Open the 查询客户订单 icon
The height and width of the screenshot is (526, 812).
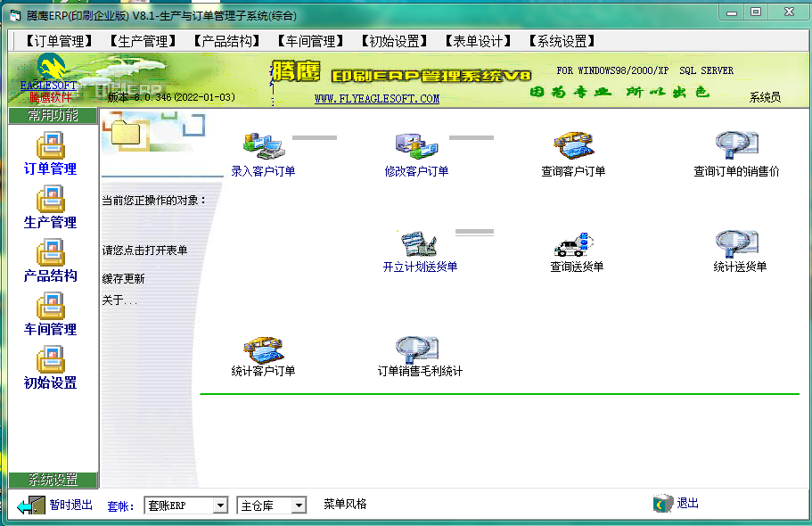coord(573,145)
